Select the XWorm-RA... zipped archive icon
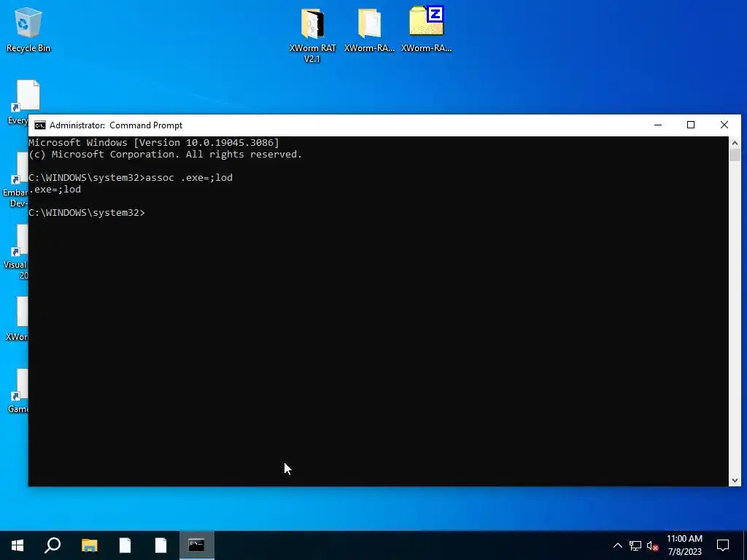 (426, 29)
